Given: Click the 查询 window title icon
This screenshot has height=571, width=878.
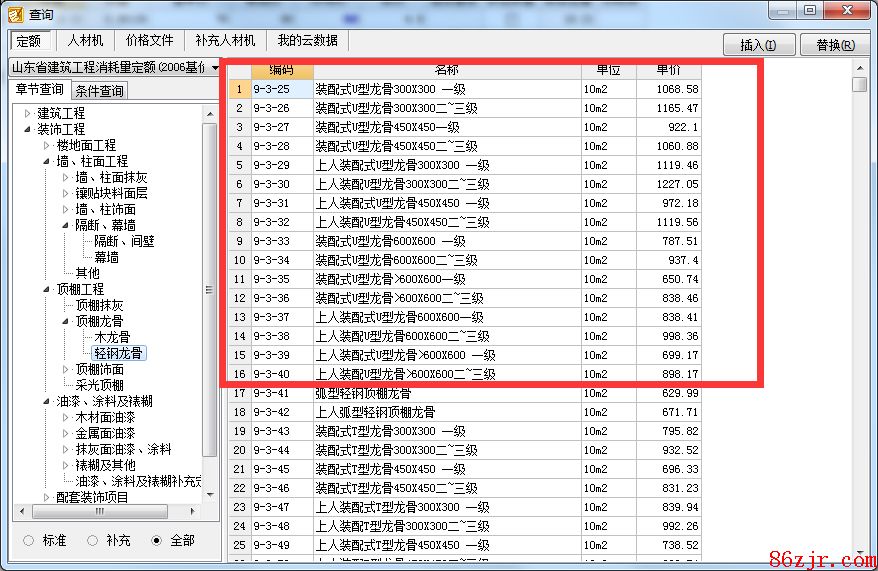Looking at the screenshot, I should click(14, 14).
